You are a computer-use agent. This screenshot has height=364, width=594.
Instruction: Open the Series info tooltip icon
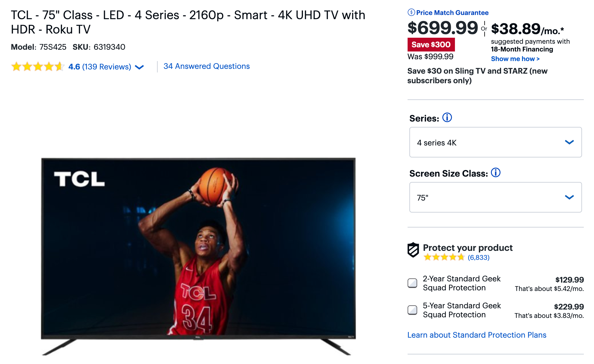[x=447, y=117]
